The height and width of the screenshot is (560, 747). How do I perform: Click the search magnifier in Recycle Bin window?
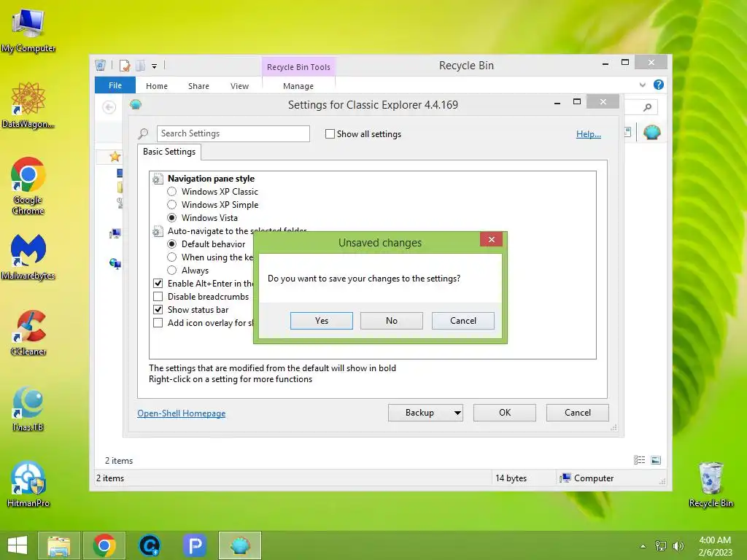[647, 108]
